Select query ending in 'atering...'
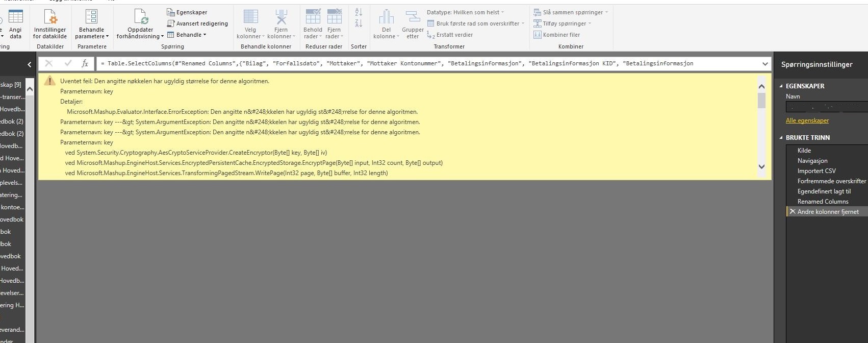Image resolution: width=868 pixels, height=343 pixels. pos(12,195)
